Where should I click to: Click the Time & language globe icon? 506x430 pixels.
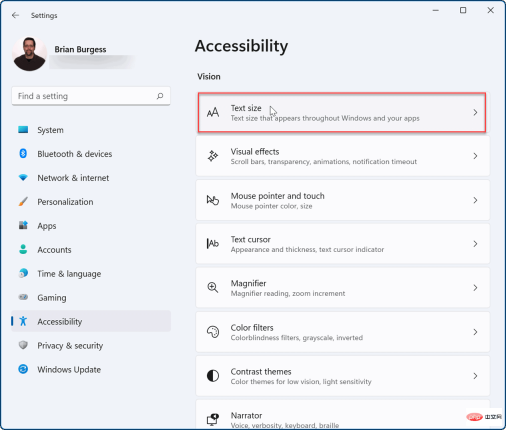(23, 273)
